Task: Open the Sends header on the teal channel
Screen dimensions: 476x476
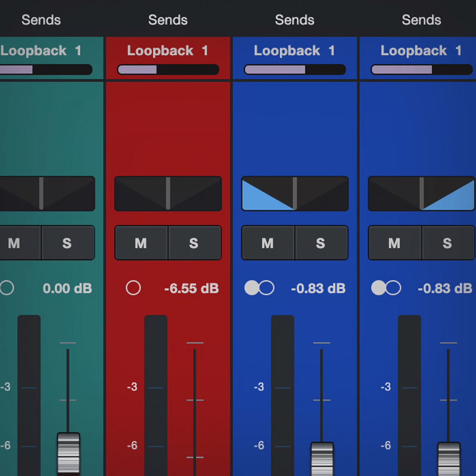Action: pos(41,20)
